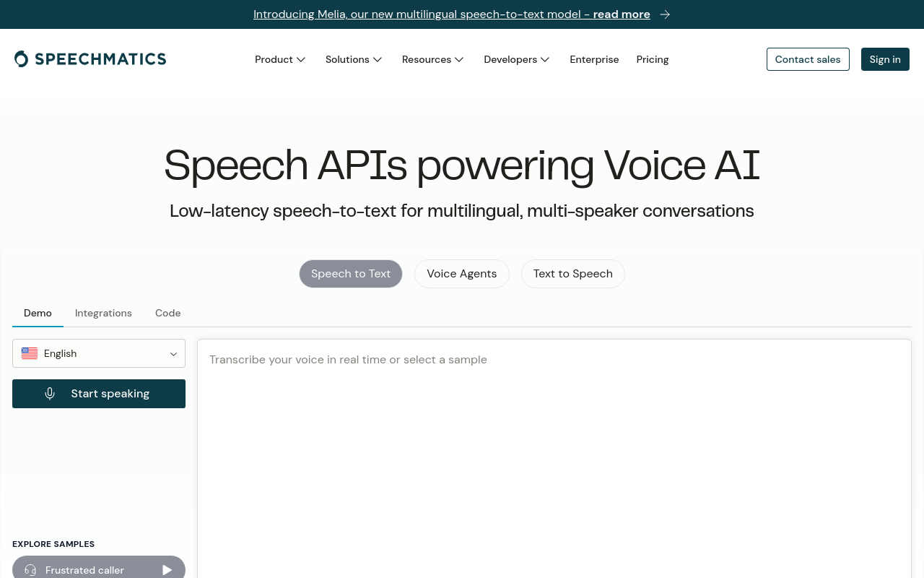Open the Melia announcement read more link
The width and height of the screenshot is (924, 578).
click(452, 14)
